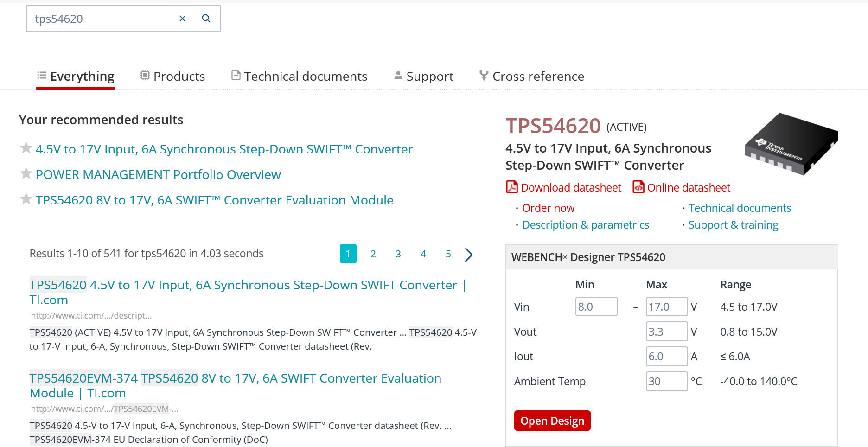Click the Vin Max input field
The image size is (868, 447).
(x=667, y=307)
